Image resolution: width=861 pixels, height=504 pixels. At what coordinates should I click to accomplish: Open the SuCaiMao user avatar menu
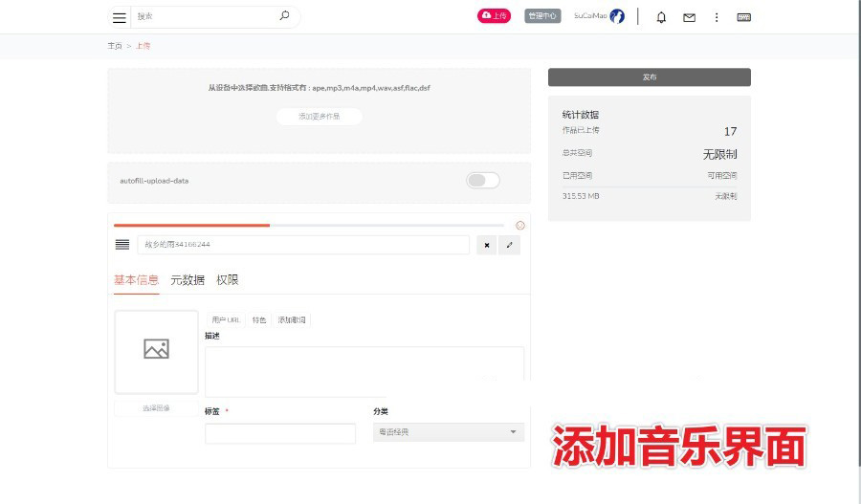(x=617, y=16)
